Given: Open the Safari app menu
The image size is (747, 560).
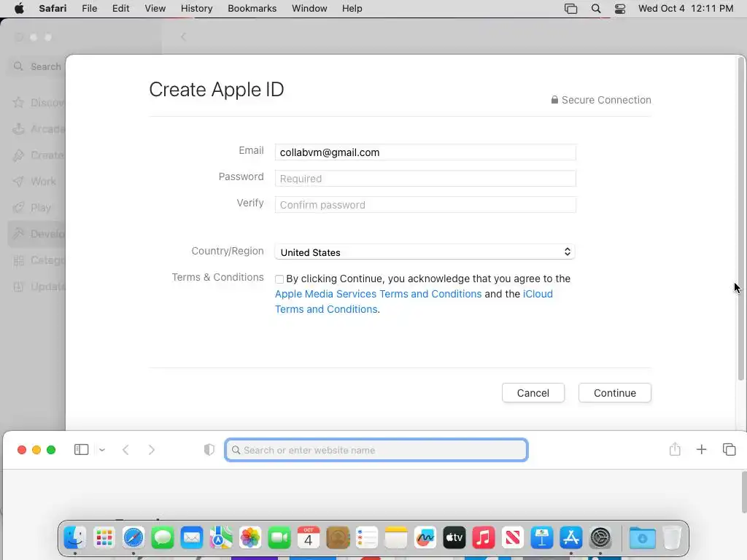Looking at the screenshot, I should [x=53, y=9].
